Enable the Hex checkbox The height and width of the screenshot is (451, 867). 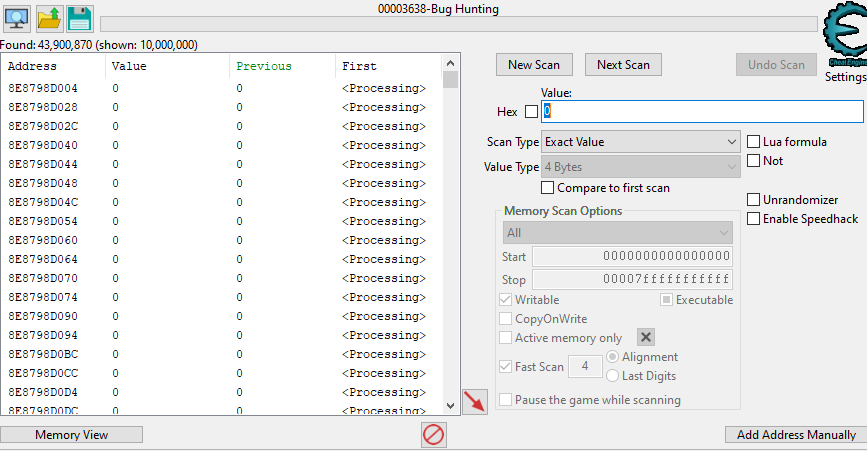[531, 112]
